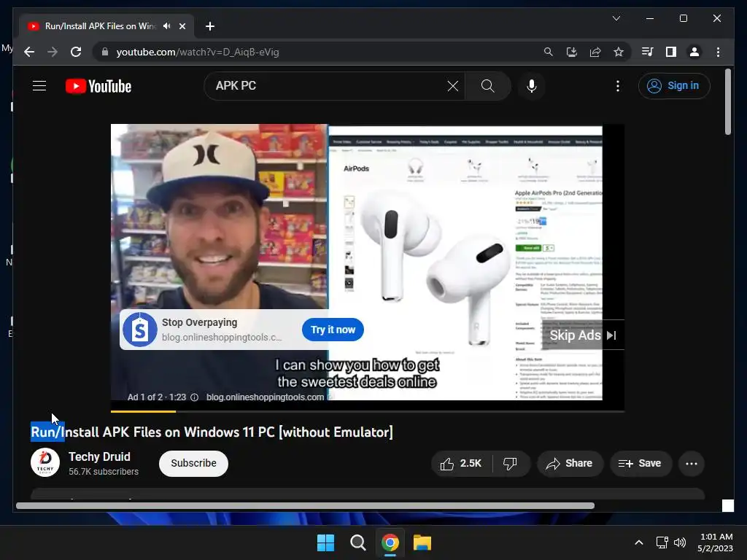Open the YouTube hamburger guide menu

tap(39, 86)
